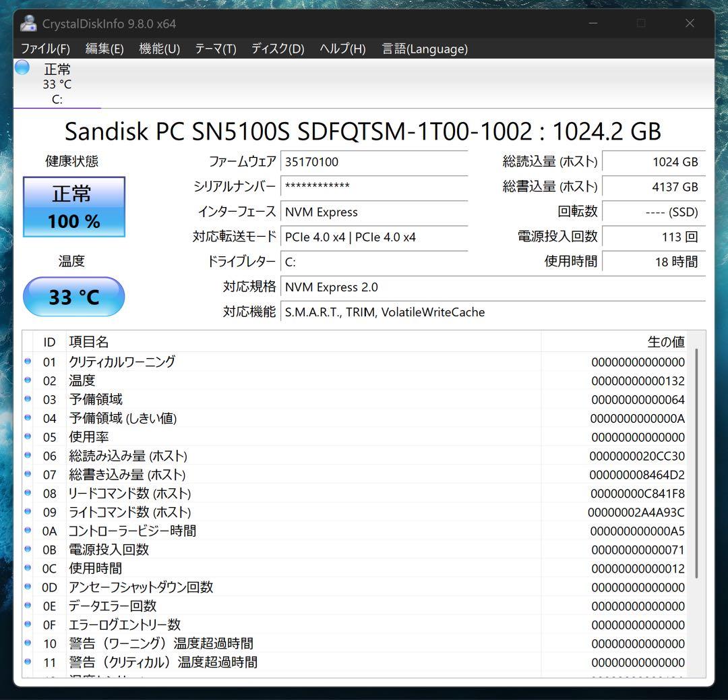Click the indicator next to 電源投入回数
728x700 pixels.
[27, 550]
